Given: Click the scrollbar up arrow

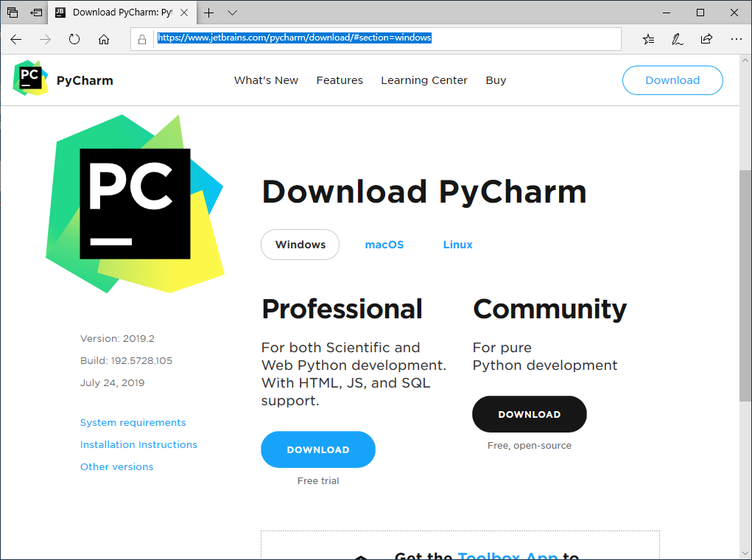Looking at the screenshot, I should click(x=745, y=61).
